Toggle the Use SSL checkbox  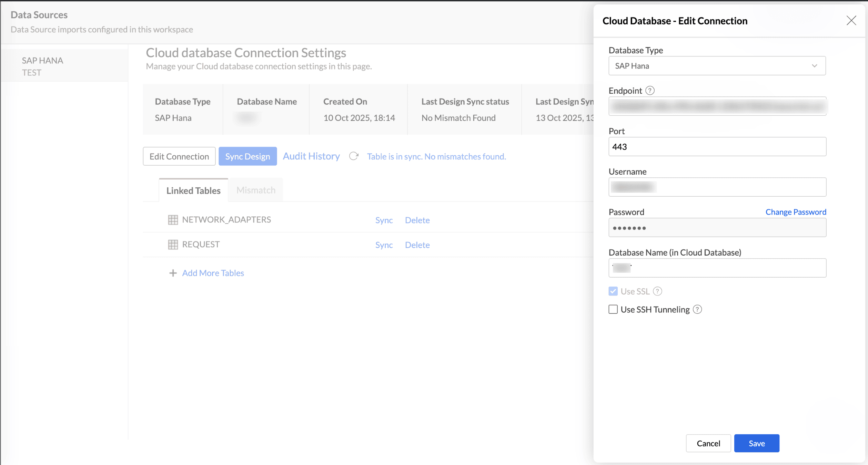pos(613,291)
